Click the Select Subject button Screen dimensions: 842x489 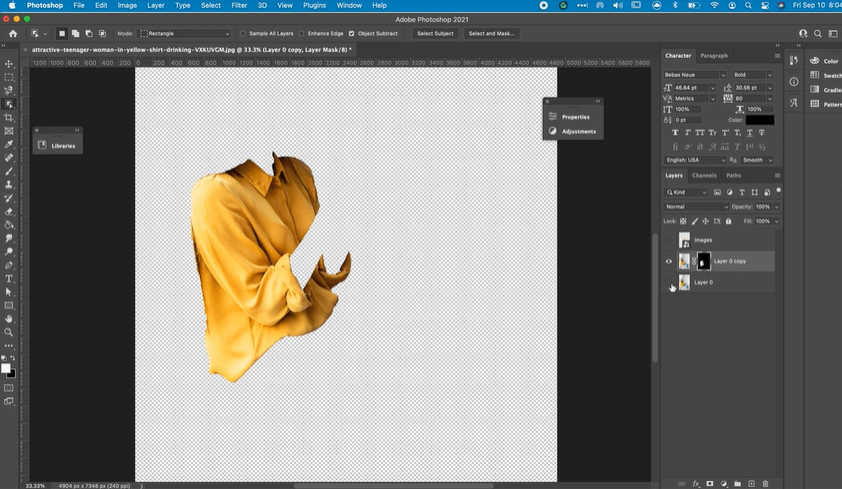tap(435, 33)
